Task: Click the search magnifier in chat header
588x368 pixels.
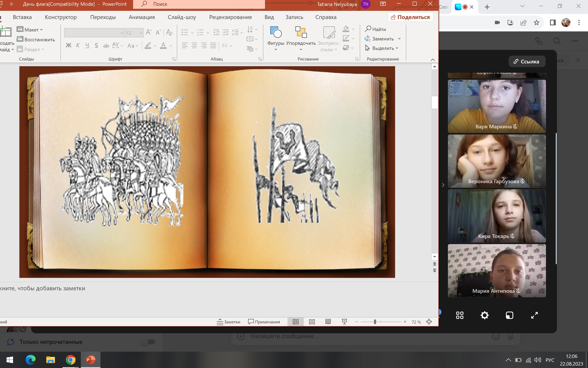Action: (557, 41)
